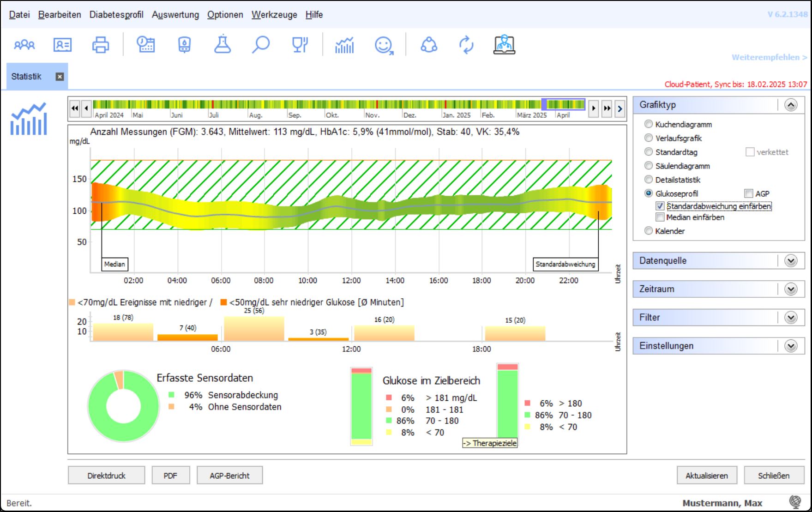Viewport: 812px width, 512px height.
Task: Click the patient group icon in toolbar
Action: (24, 45)
